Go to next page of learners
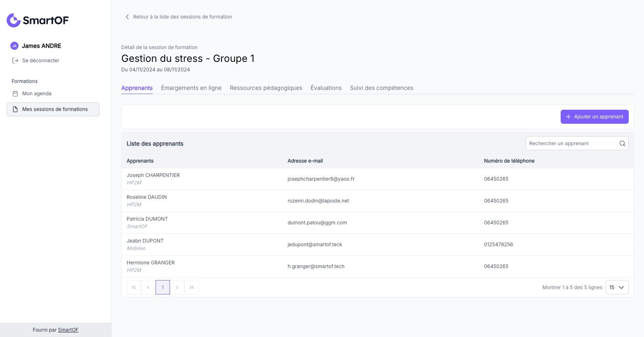The image size is (644, 337). point(177,288)
